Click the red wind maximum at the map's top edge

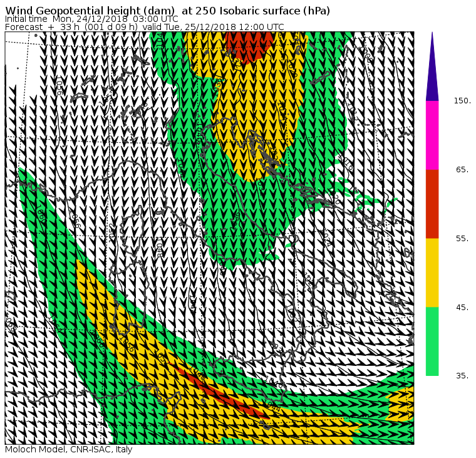[249, 46]
